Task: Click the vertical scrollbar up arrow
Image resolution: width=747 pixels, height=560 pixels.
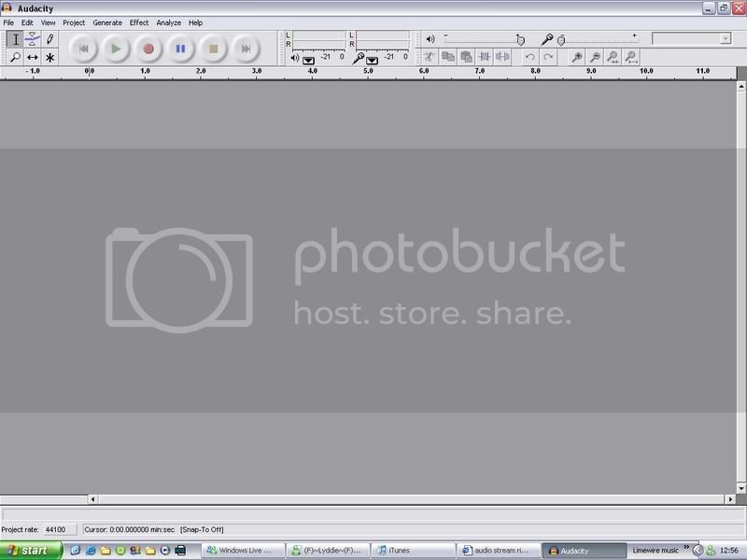Action: coord(741,86)
